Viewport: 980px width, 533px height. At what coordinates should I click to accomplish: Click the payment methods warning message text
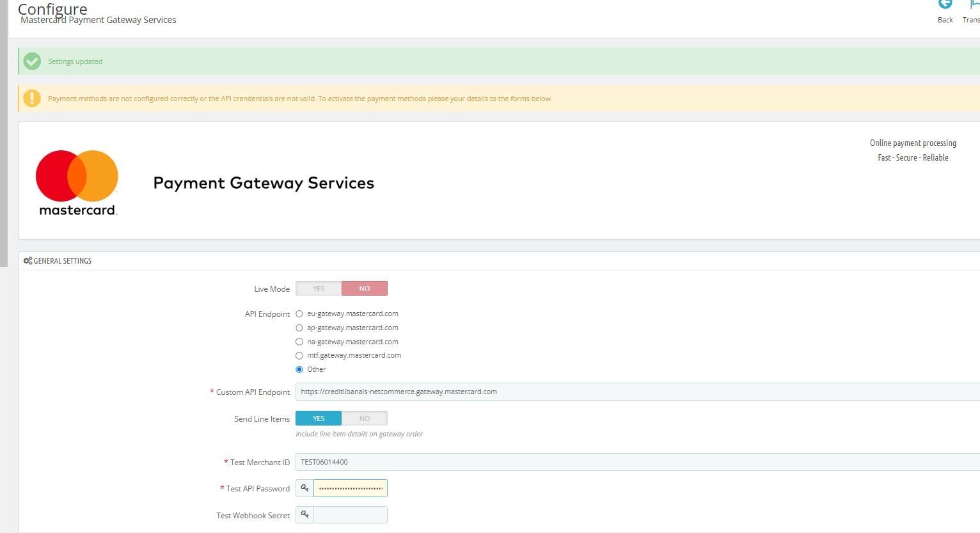[x=300, y=99]
